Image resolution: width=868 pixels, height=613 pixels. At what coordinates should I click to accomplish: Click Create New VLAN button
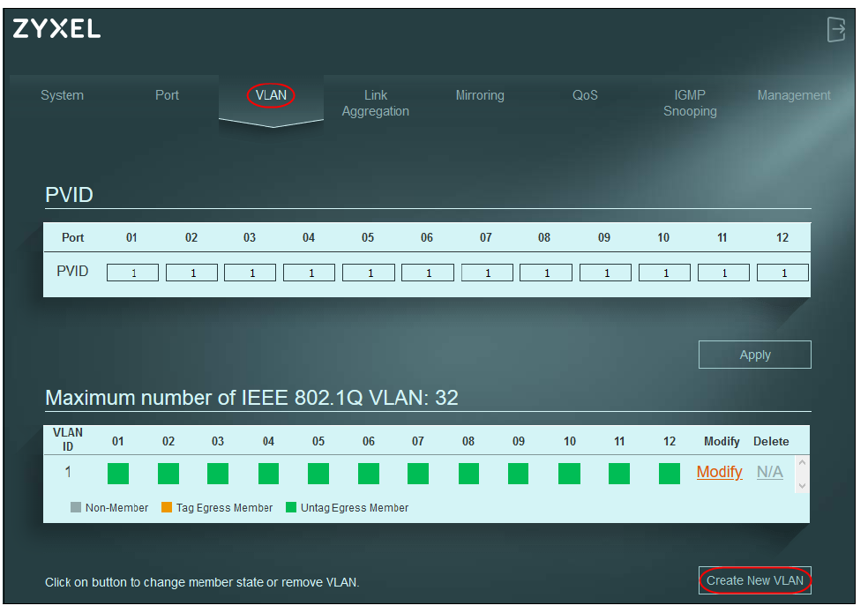pos(755,580)
